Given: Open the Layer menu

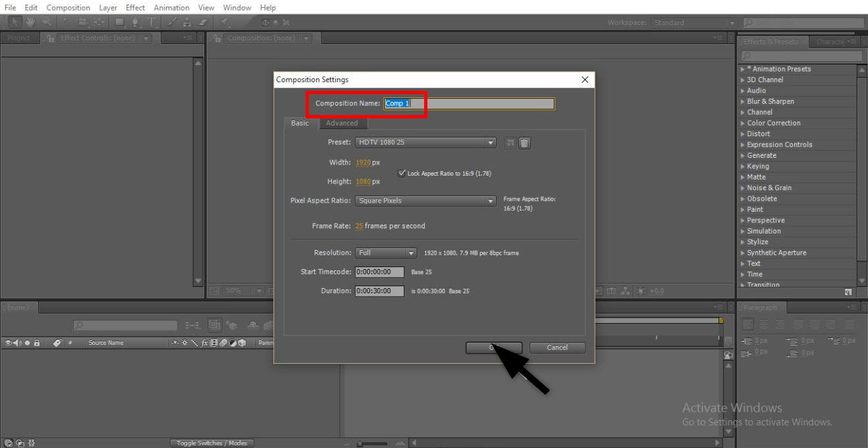Looking at the screenshot, I should click(x=108, y=7).
